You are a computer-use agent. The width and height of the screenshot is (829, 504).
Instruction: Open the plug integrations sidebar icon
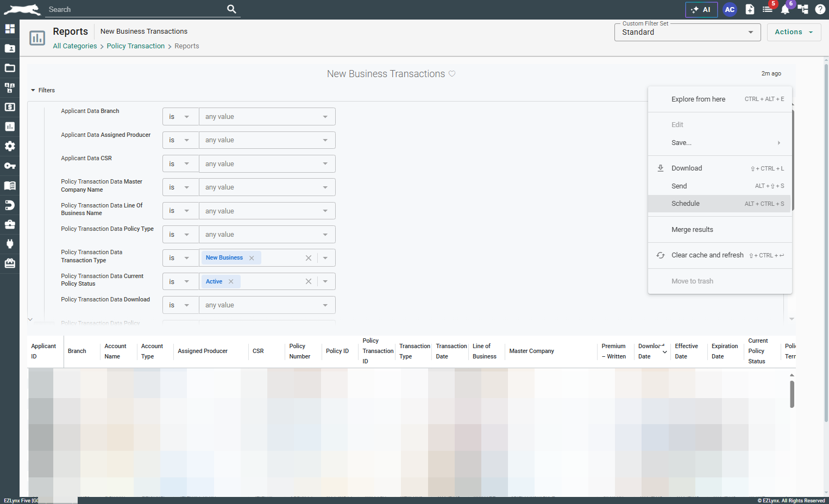tap(10, 244)
